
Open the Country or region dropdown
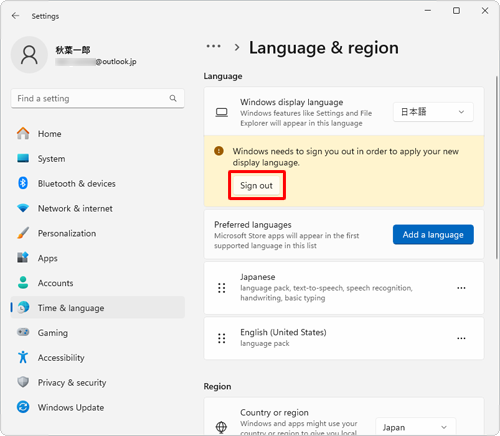(x=416, y=427)
